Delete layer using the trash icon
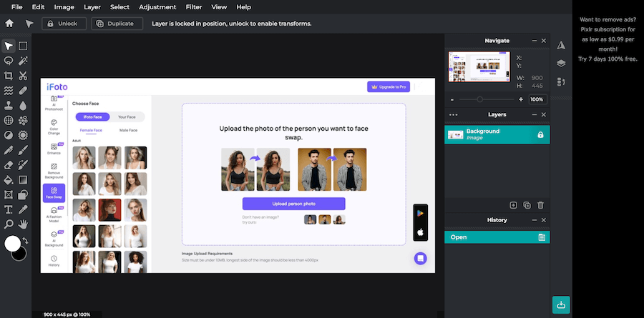644x318 pixels. (x=540, y=205)
